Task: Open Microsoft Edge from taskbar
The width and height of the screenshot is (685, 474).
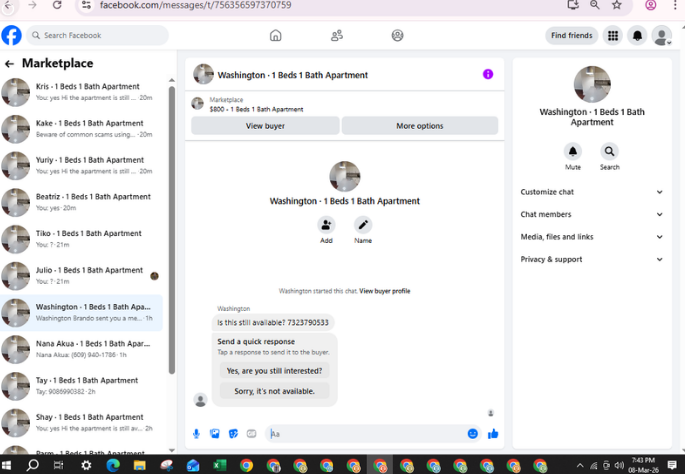Action: coord(113,465)
